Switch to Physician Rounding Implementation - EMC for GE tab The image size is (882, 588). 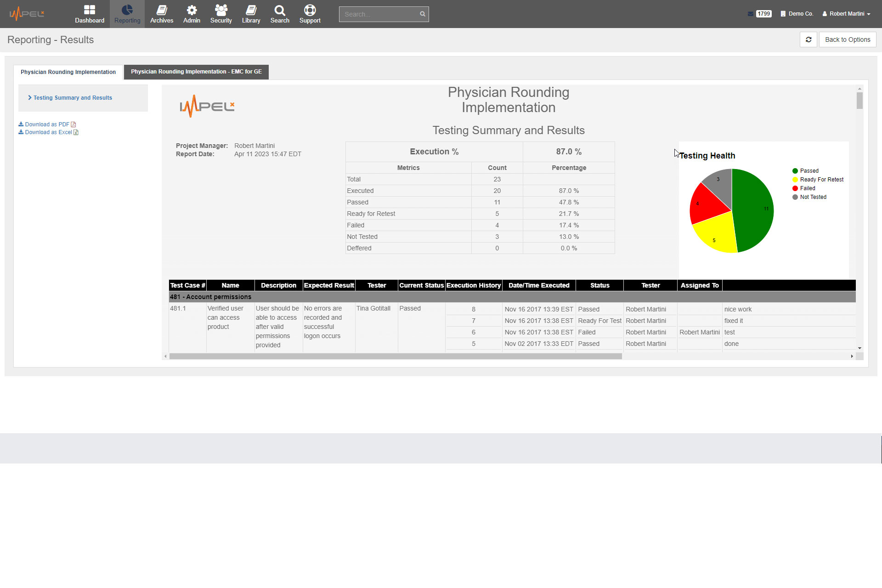tap(196, 72)
